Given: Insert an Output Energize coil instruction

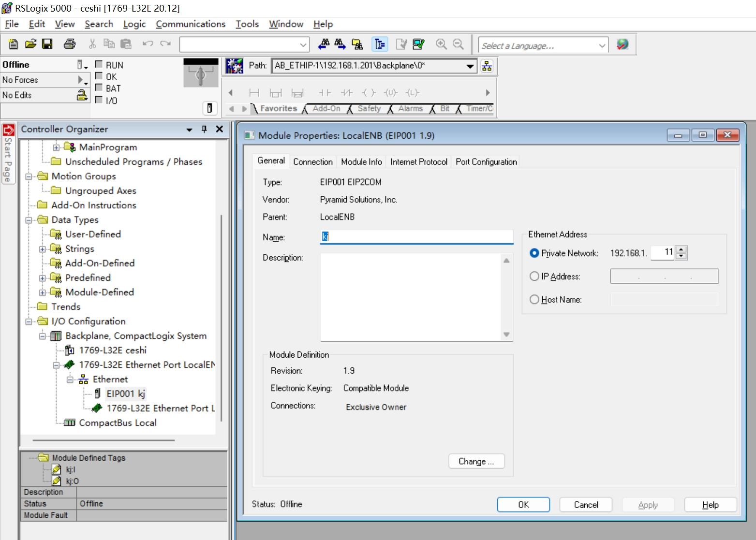Looking at the screenshot, I should [x=369, y=93].
